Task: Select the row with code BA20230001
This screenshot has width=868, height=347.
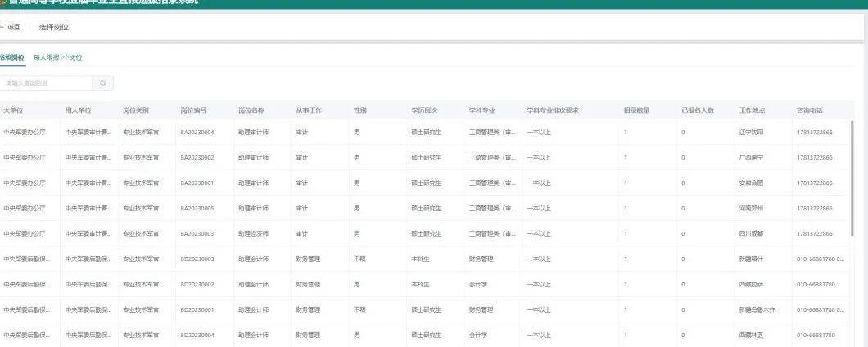Action: pos(197,183)
